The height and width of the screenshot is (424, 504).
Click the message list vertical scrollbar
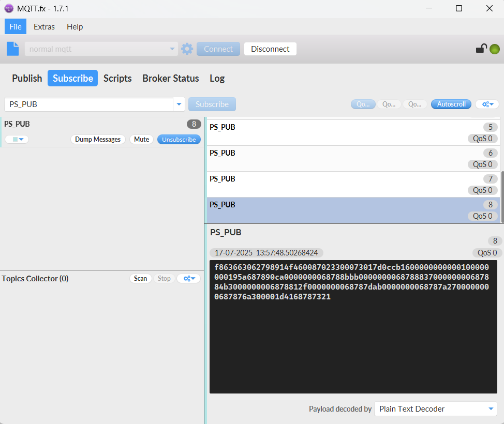pyautogui.click(x=502, y=196)
